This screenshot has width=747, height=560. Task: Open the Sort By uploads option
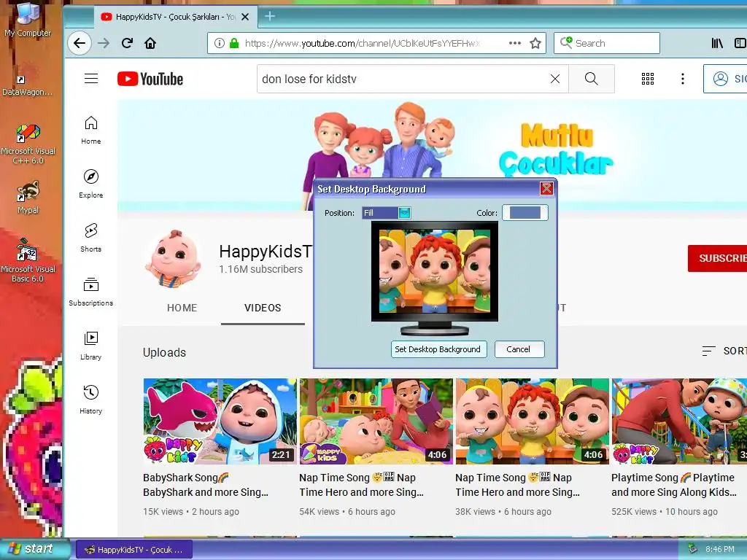pos(724,351)
